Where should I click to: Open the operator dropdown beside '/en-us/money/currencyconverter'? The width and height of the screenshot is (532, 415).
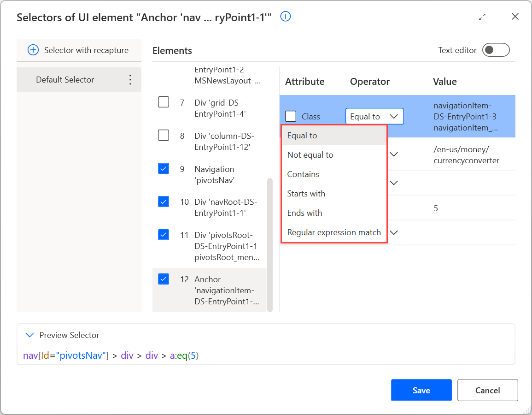tap(394, 154)
